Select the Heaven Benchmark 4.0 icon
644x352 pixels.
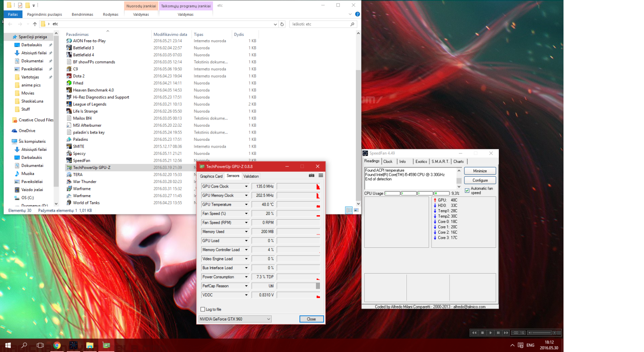[69, 90]
